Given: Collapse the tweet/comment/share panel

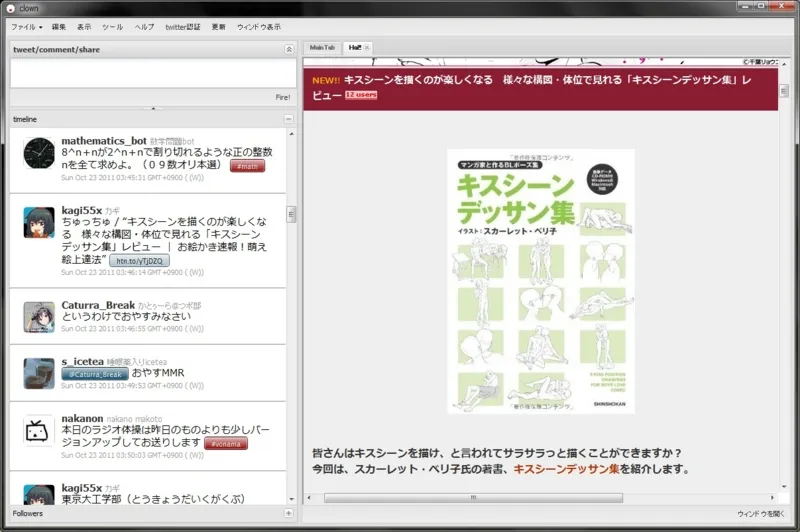Looking at the screenshot, I should 289,48.
